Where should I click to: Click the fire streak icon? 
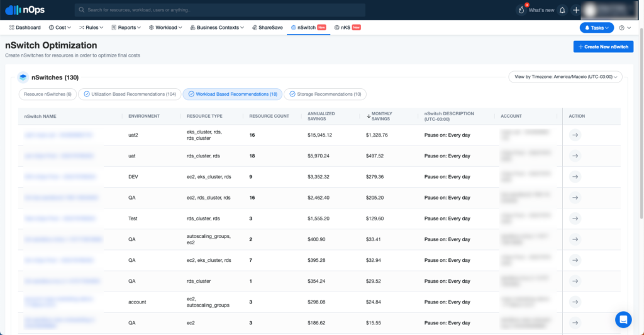pos(521,10)
